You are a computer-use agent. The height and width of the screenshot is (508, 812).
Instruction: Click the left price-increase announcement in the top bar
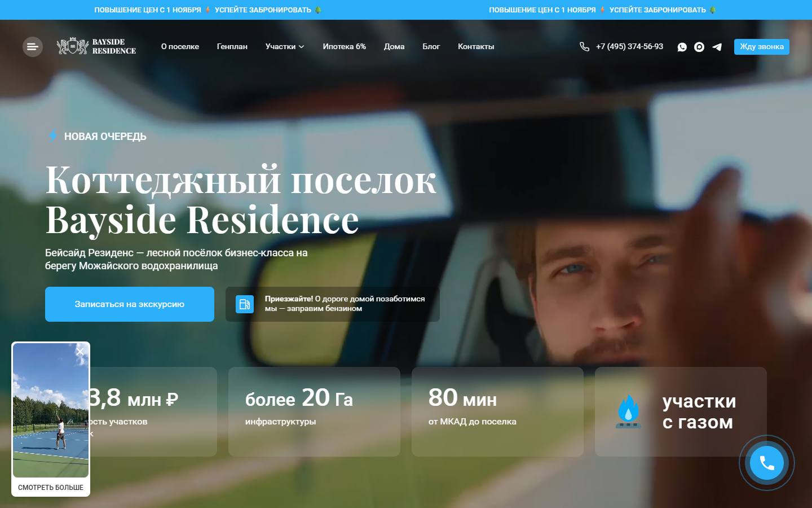click(x=208, y=10)
